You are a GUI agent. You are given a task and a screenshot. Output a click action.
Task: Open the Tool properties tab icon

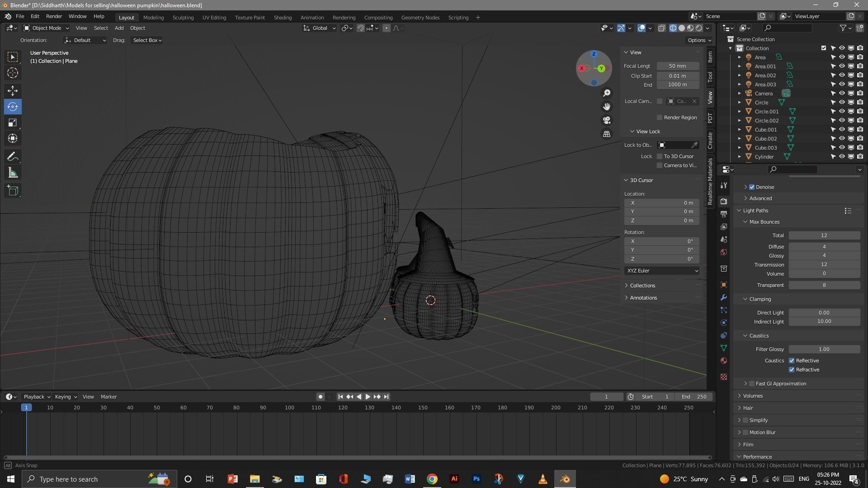pos(724,185)
